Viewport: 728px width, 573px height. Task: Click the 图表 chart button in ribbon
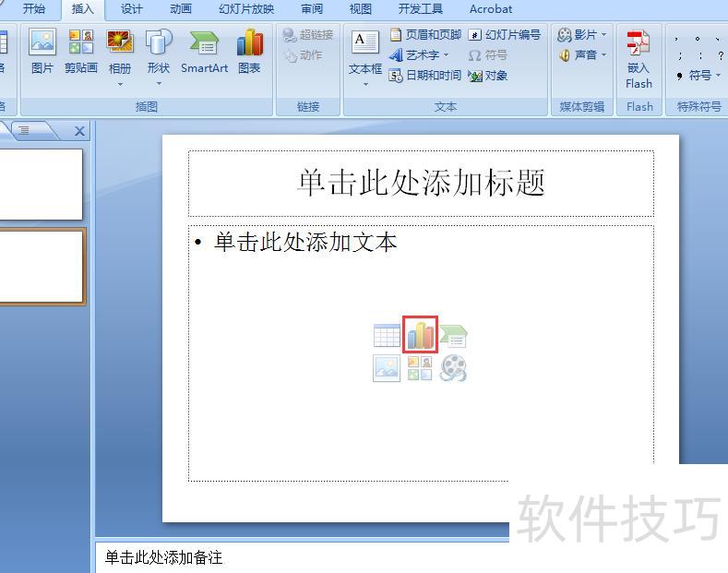[249, 51]
